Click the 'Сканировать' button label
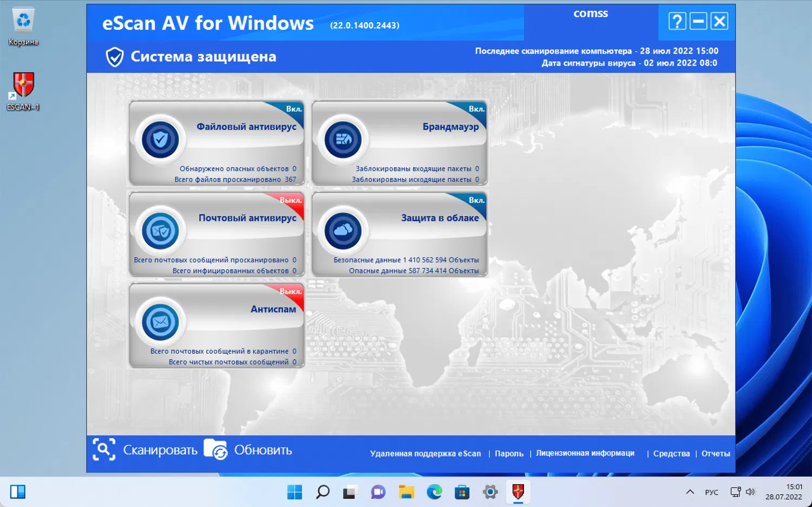Image resolution: width=812 pixels, height=507 pixels. click(160, 450)
